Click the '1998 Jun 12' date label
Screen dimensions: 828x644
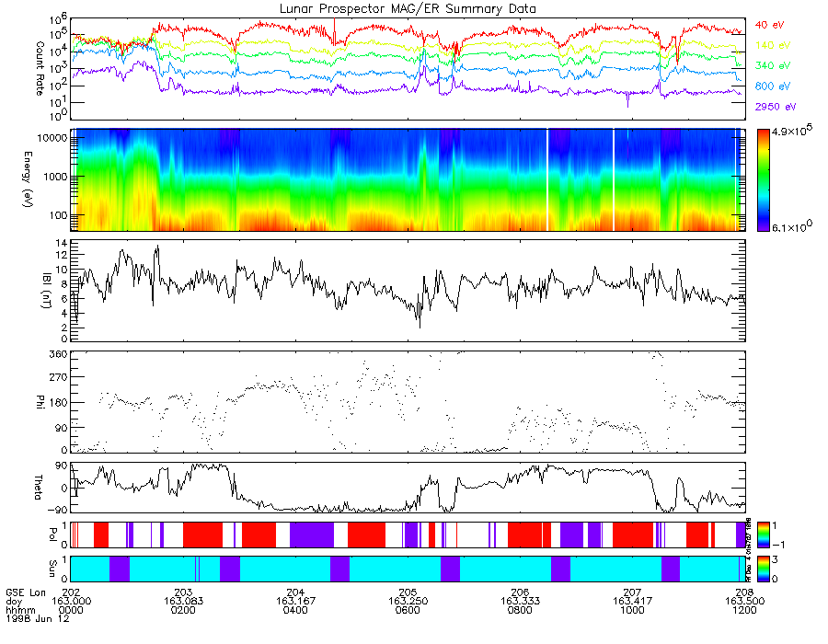pos(37,618)
